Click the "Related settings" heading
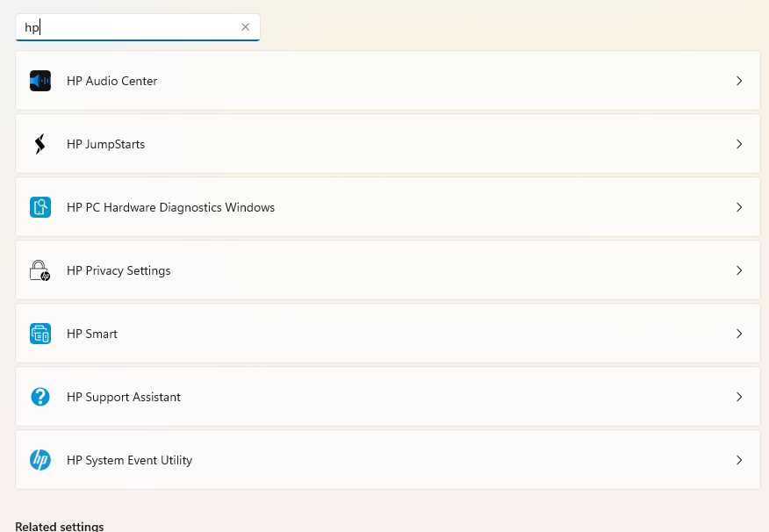The height and width of the screenshot is (532, 769). tap(60, 526)
